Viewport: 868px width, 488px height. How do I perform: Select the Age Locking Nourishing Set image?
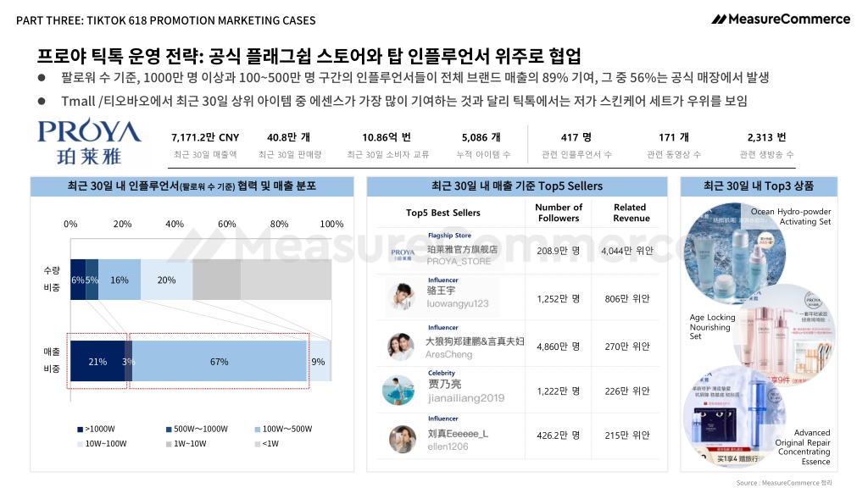coord(783,335)
